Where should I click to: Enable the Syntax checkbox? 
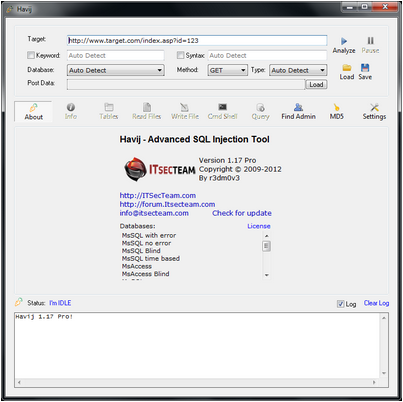180,55
